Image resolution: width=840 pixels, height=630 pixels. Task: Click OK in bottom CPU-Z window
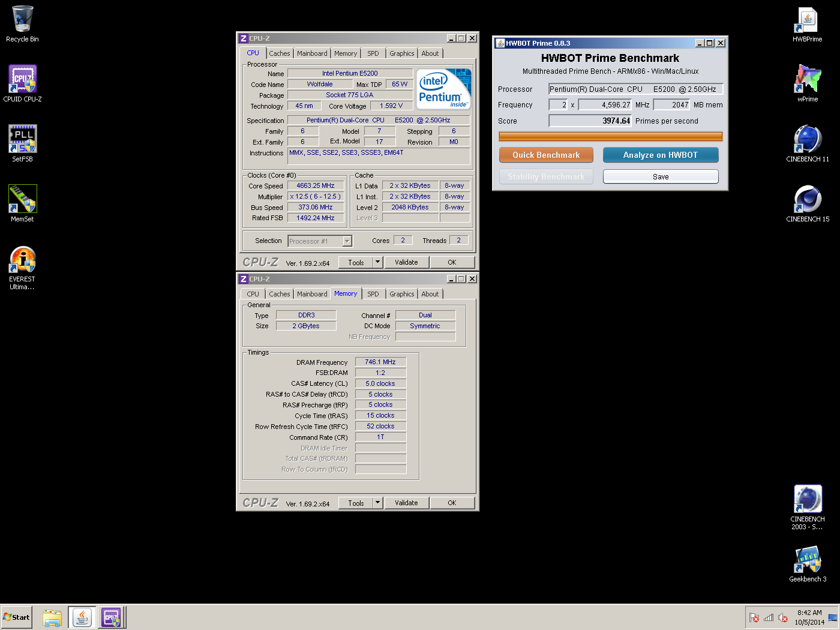click(x=452, y=503)
